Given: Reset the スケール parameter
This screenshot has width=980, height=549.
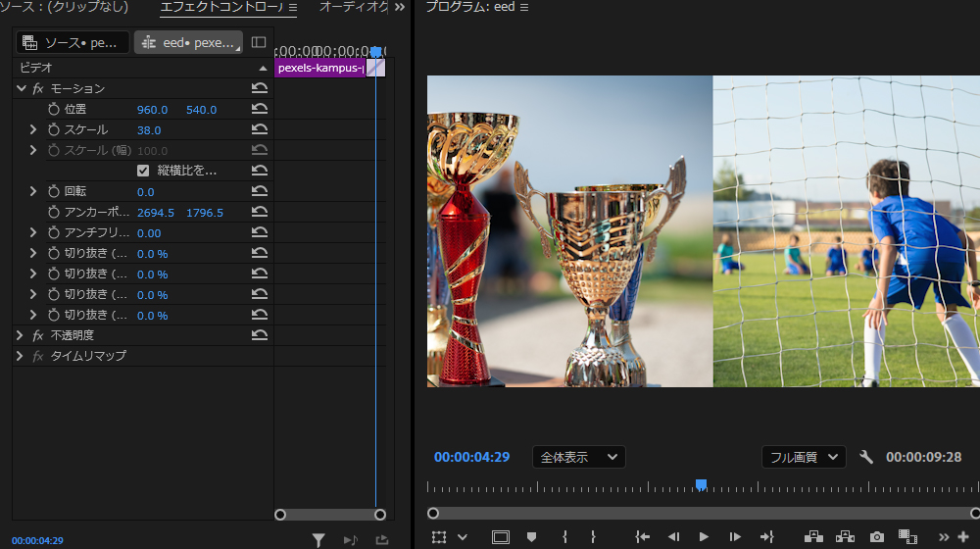Looking at the screenshot, I should pyautogui.click(x=260, y=129).
